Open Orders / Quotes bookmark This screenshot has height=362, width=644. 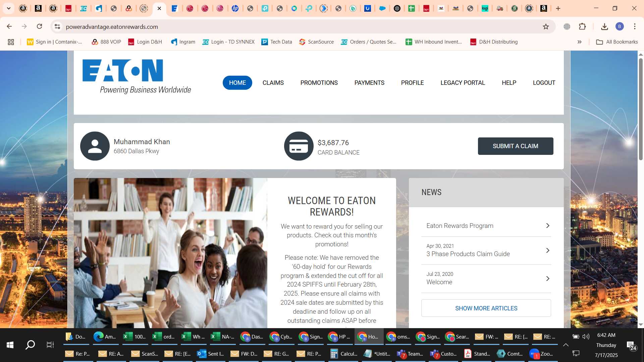(369, 42)
